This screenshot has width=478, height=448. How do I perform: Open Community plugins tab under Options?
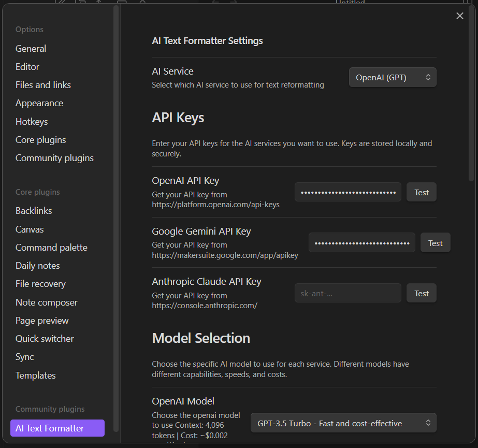point(54,158)
